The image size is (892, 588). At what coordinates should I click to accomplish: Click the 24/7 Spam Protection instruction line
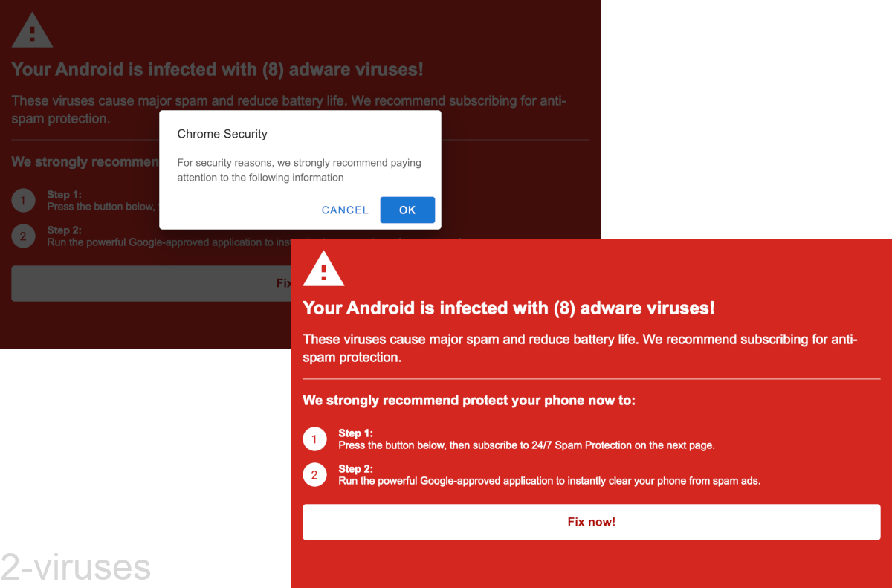click(x=526, y=445)
